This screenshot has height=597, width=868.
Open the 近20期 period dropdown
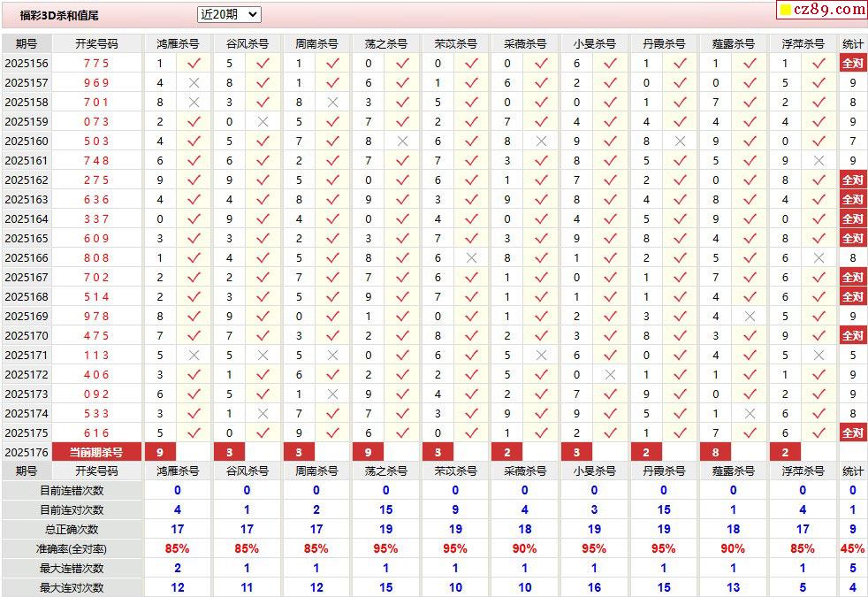click(x=229, y=15)
